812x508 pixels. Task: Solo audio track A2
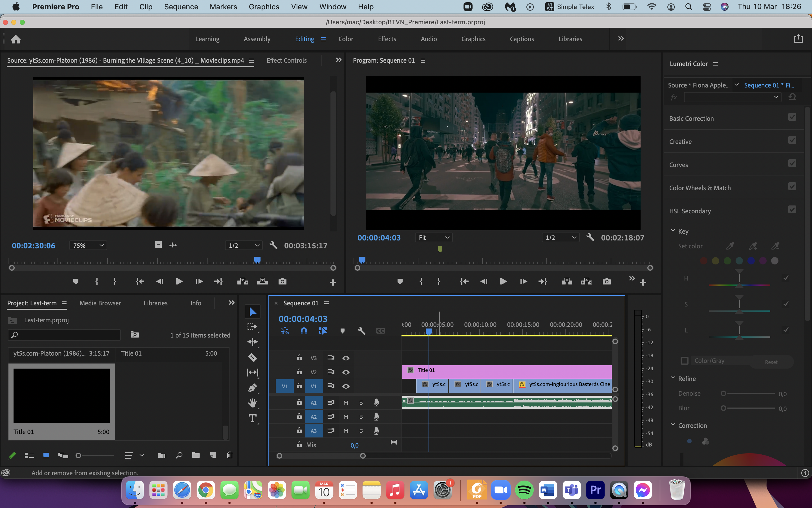[361, 417]
